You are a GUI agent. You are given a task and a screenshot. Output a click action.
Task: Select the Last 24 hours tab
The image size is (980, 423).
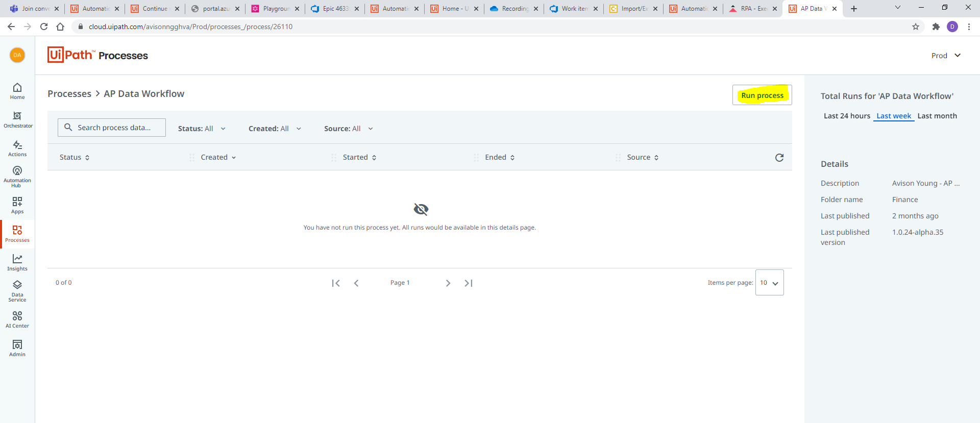coord(847,116)
